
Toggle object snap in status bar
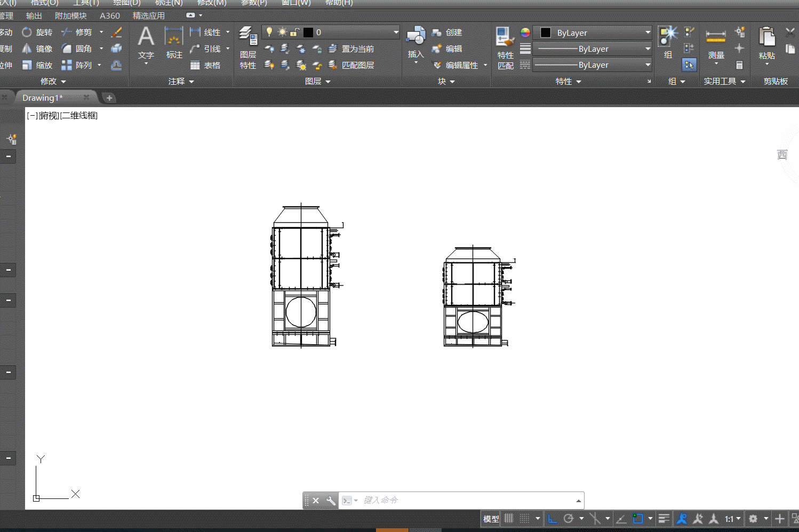pos(638,519)
